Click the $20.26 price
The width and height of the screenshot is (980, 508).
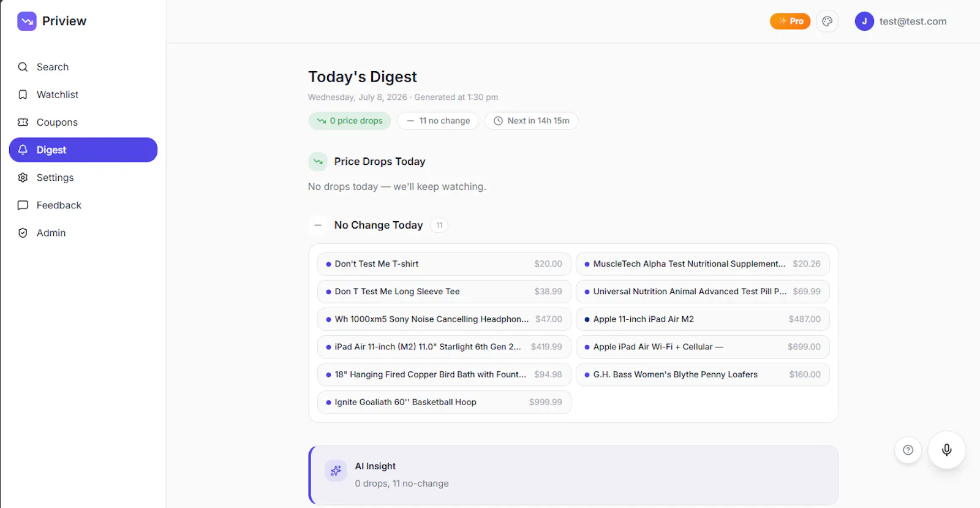pos(806,263)
